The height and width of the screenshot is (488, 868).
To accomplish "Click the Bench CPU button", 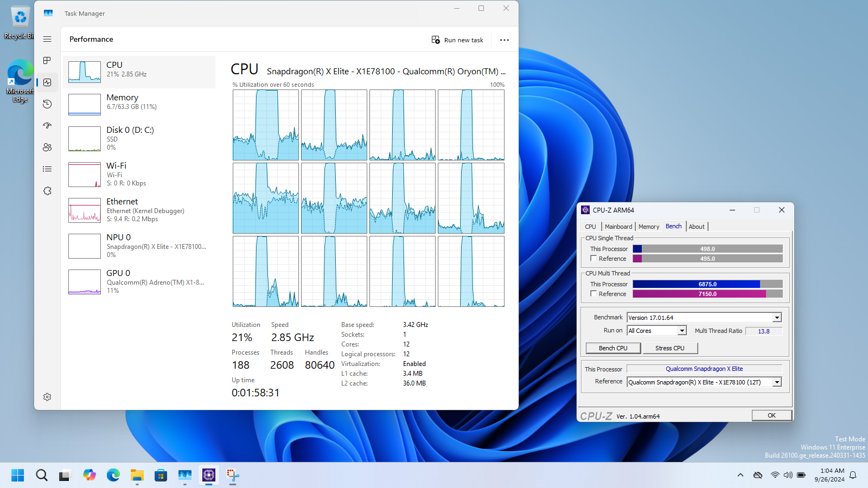I will click(613, 348).
